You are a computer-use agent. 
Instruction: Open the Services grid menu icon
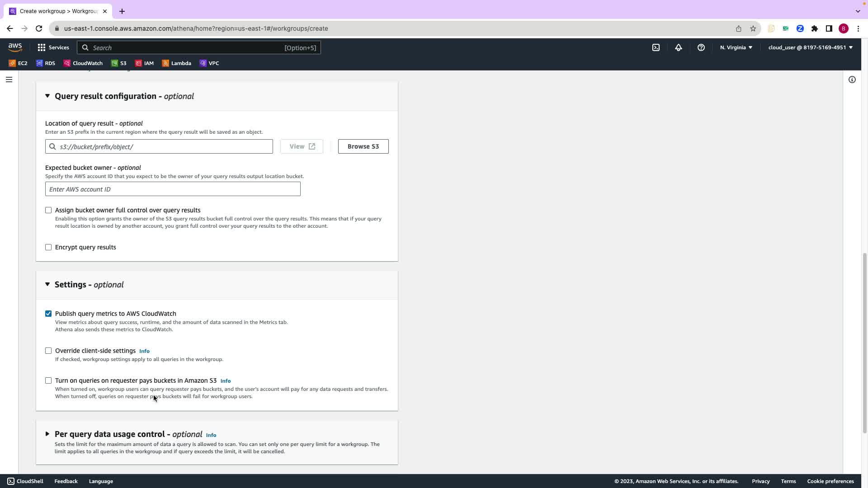tap(42, 47)
